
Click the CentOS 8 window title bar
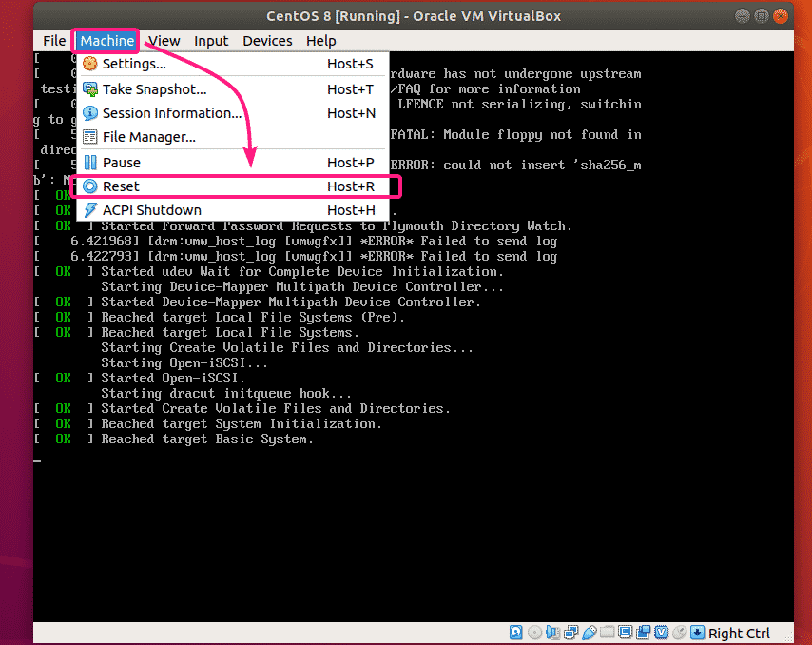click(x=414, y=16)
